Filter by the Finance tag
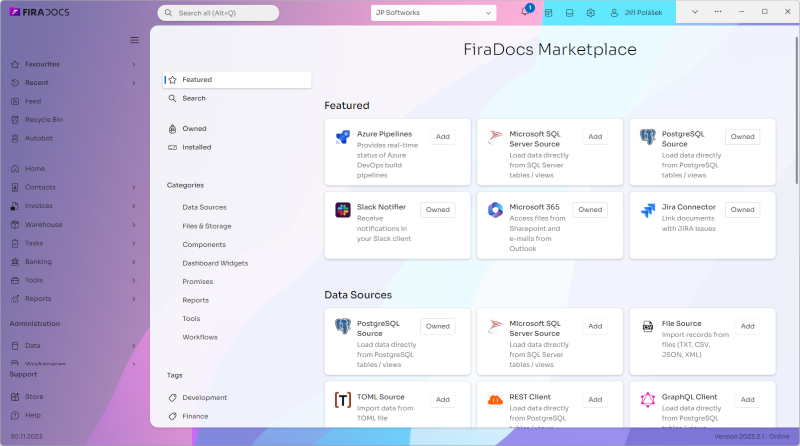Viewport: 800px width, 446px height. 195,416
